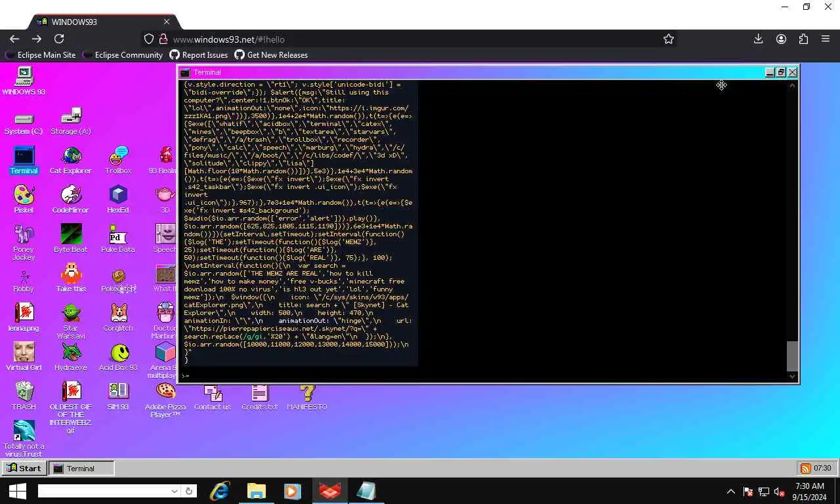Click the Windows 93 Start button
Viewport: 840px width, 504px height.
(24, 468)
